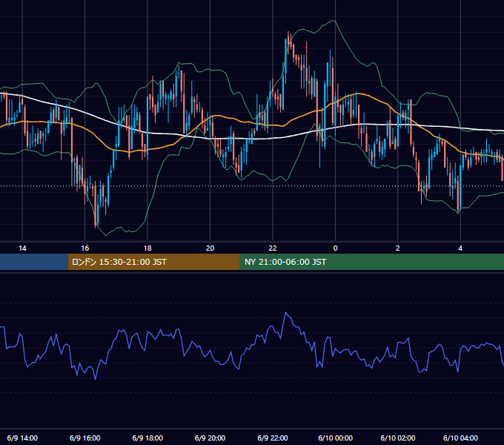Click the 6/10 02:00 date label
504x445 pixels.
398,438
